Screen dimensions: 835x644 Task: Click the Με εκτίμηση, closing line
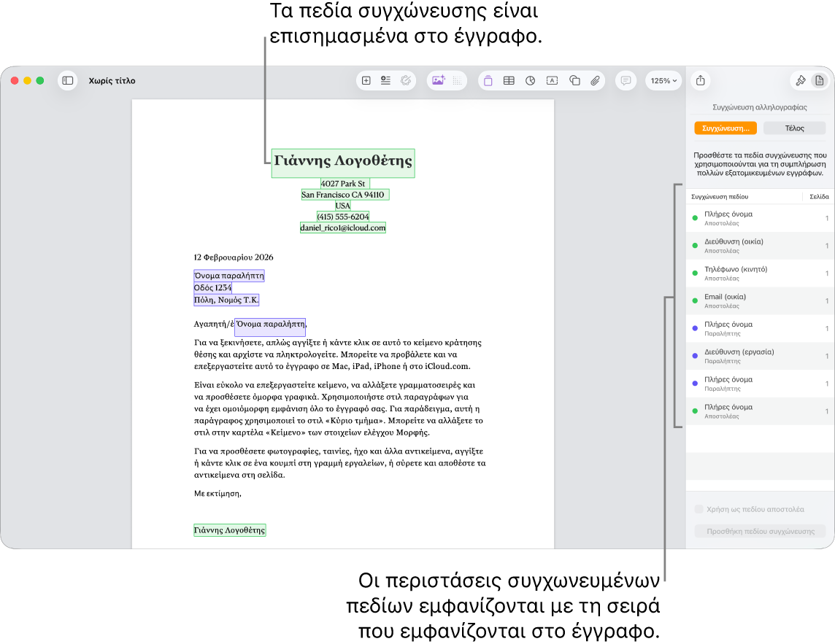tap(218, 493)
